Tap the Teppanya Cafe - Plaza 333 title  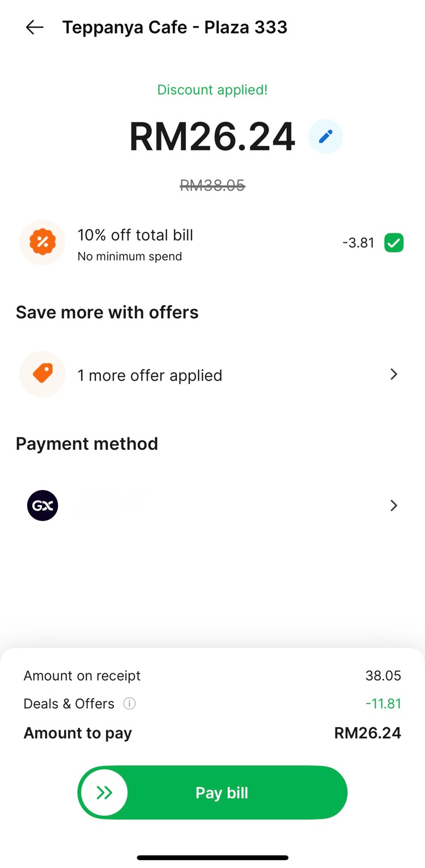pyautogui.click(x=175, y=27)
